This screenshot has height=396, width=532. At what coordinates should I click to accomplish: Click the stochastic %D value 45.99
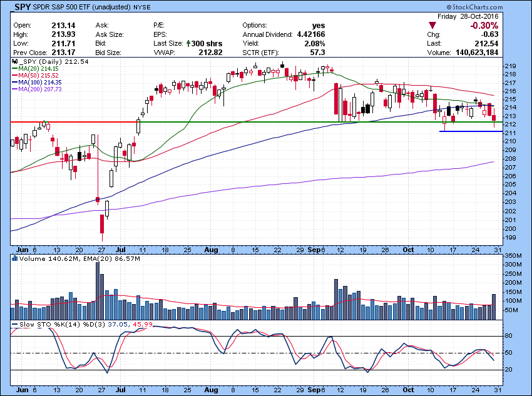click(143, 324)
